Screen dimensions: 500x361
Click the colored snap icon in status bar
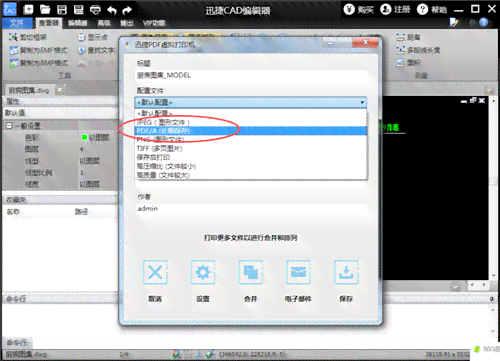click(177, 354)
